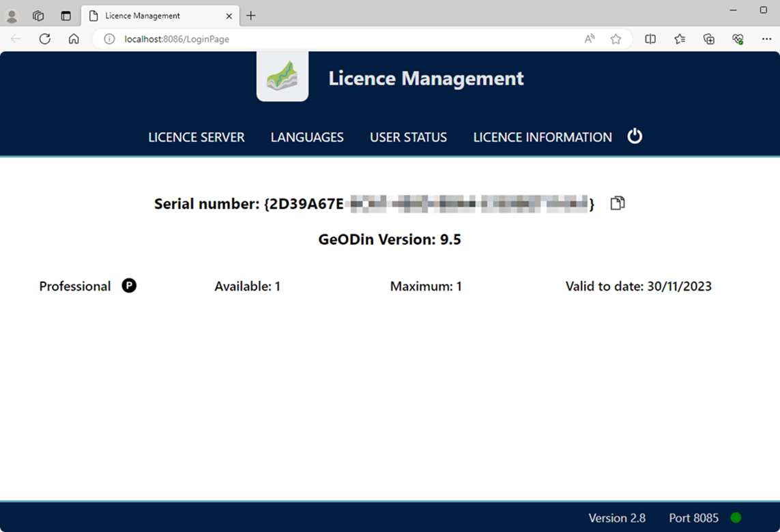The height and width of the screenshot is (532, 780).
Task: Click the Professional licence P badge
Action: [129, 286]
